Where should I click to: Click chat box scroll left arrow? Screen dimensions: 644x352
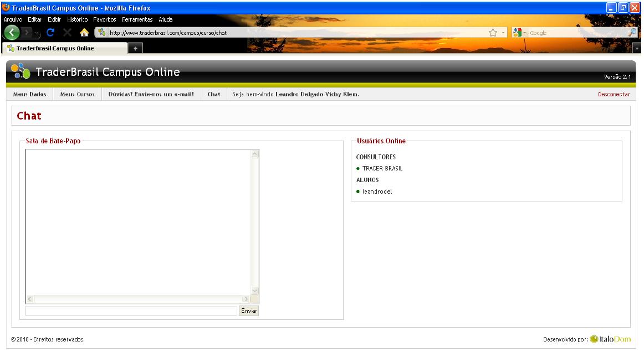[30, 299]
